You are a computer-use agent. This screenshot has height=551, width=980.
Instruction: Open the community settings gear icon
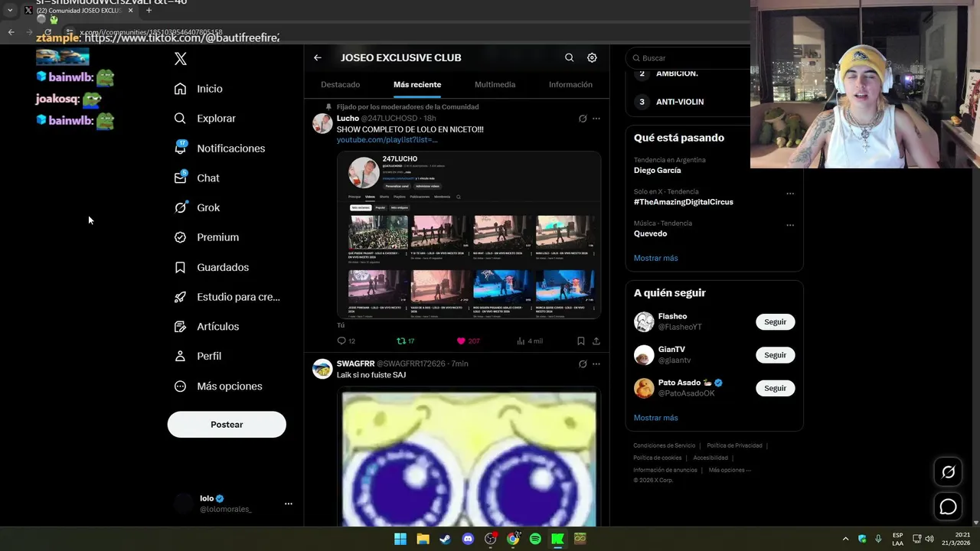(592, 57)
